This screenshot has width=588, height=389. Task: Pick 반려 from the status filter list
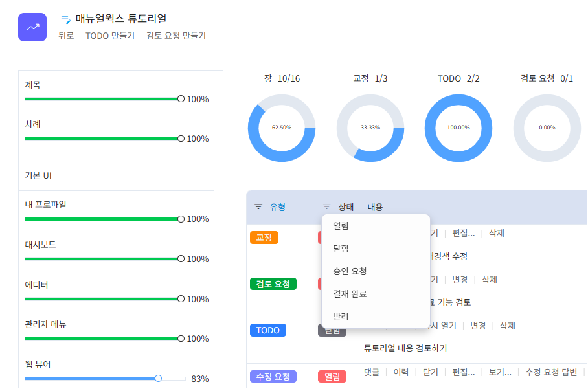(x=341, y=317)
